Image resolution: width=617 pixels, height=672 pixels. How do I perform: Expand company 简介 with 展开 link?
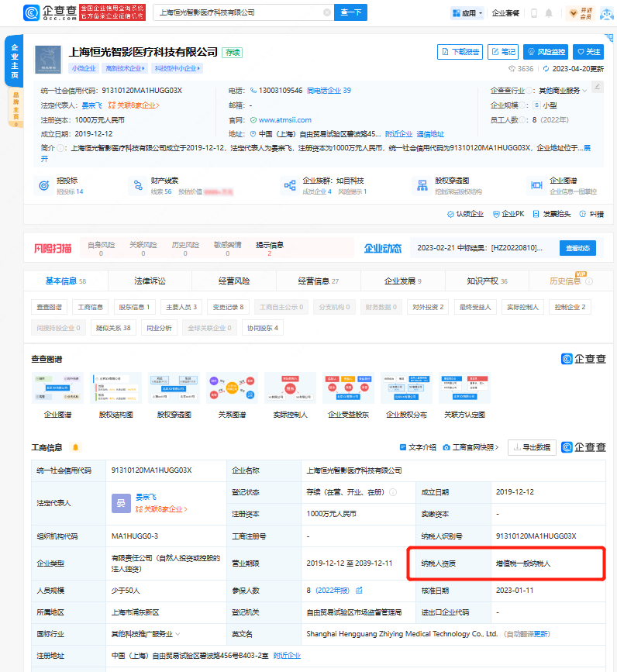coord(587,148)
